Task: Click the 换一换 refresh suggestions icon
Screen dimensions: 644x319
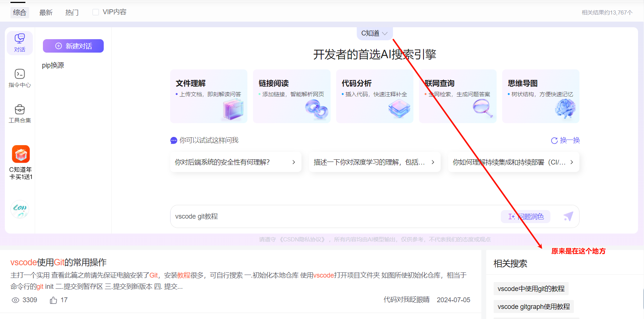Action: click(554, 141)
